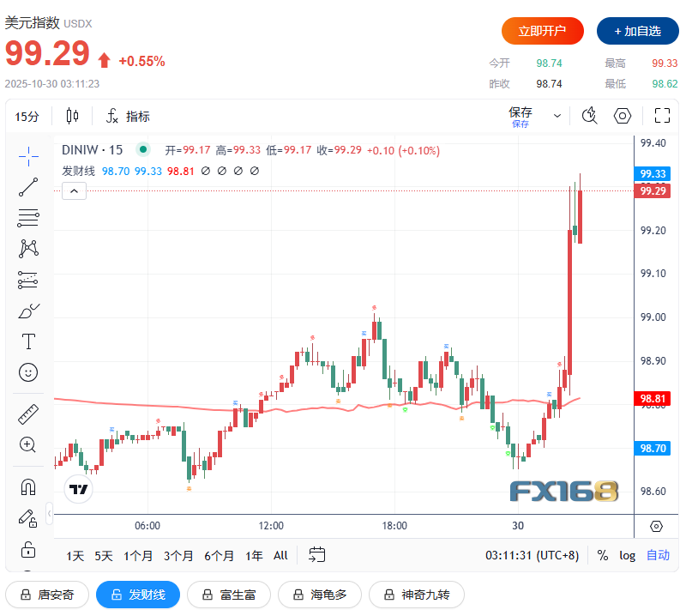The image size is (686, 616).
Task: Open price axis settings gear
Action: 656,526
